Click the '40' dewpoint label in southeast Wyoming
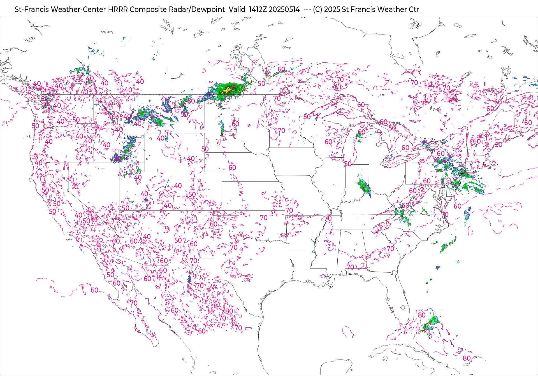Viewport: 538px width, 392px height. 191,159
